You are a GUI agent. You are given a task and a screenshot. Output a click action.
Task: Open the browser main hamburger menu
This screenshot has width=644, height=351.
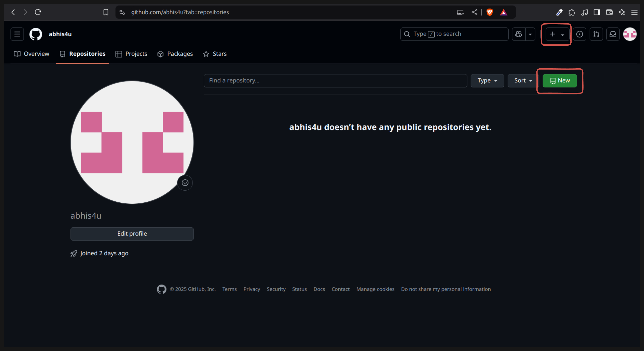[634, 12]
